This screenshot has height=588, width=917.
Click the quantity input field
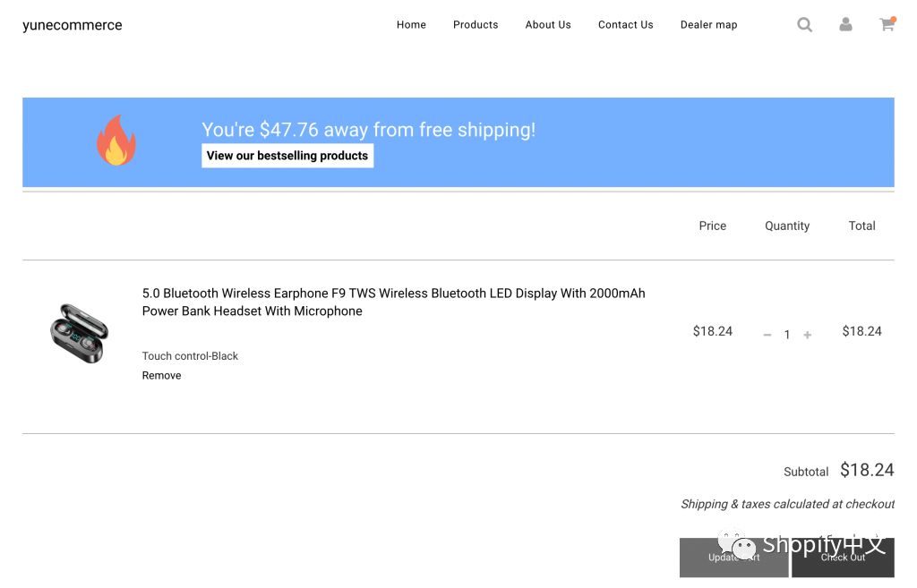pos(787,335)
